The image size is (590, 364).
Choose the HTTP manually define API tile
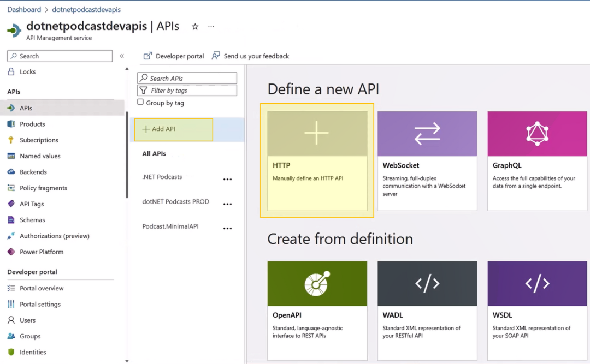(317, 160)
